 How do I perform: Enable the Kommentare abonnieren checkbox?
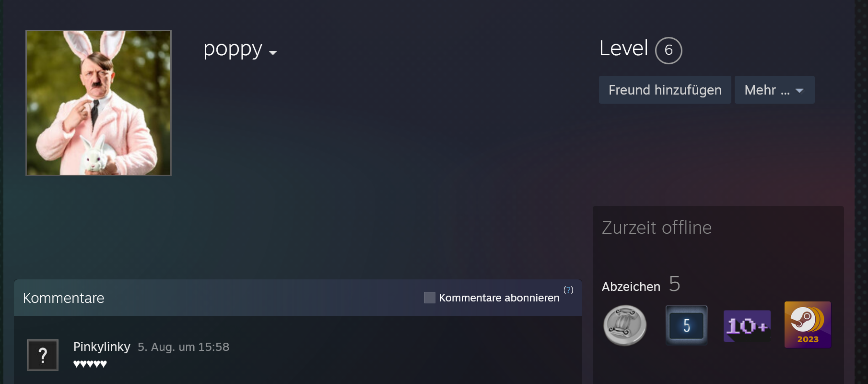point(430,298)
